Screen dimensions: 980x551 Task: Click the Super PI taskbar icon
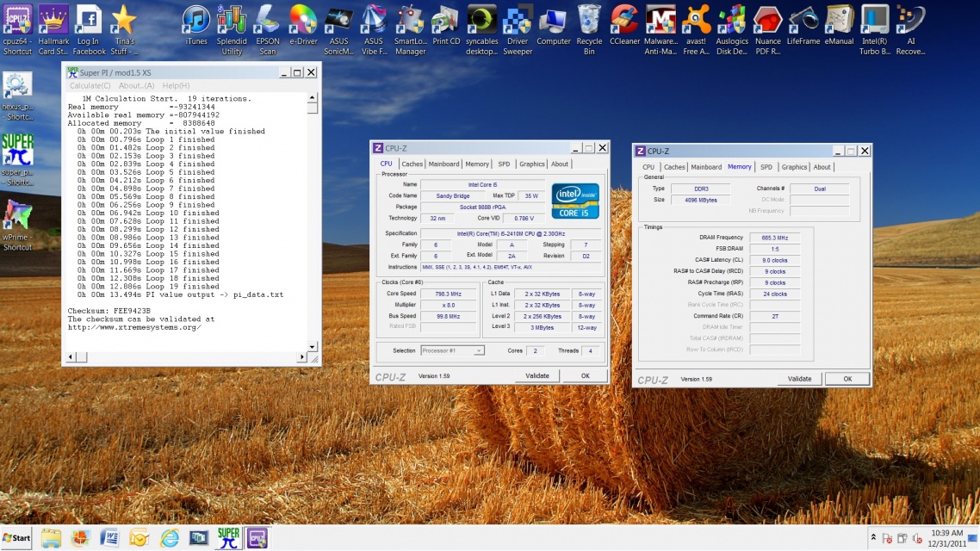228,538
